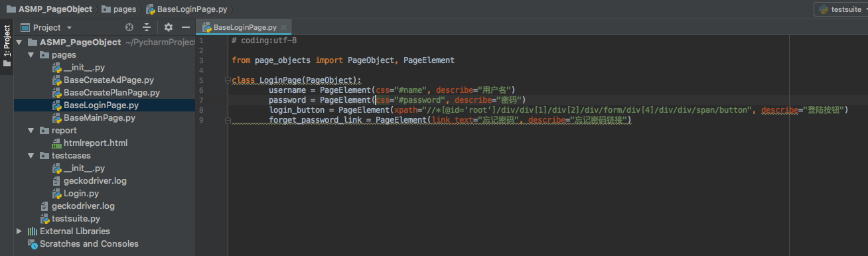Click file icon beside pages __init__.py
The height and width of the screenshot is (256, 868).
tap(57, 68)
